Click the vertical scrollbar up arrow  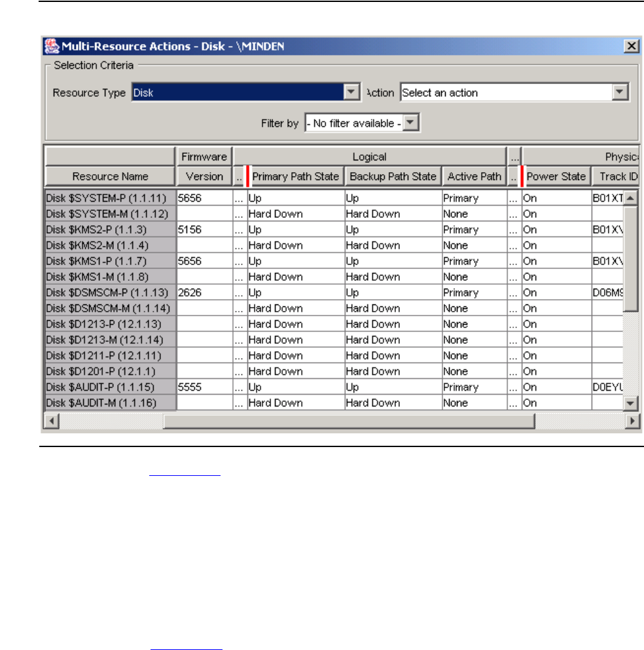pos(630,198)
